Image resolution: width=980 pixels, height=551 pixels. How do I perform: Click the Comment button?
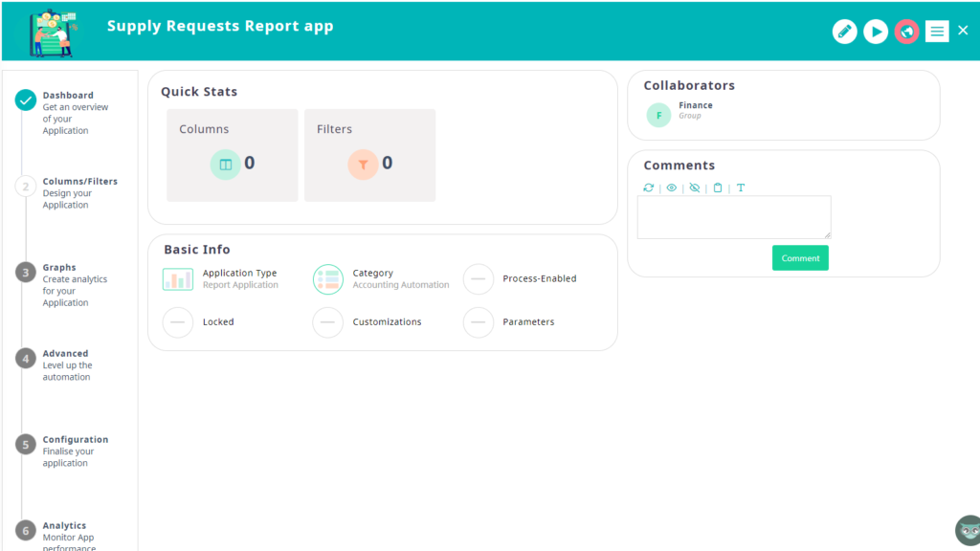tap(800, 257)
